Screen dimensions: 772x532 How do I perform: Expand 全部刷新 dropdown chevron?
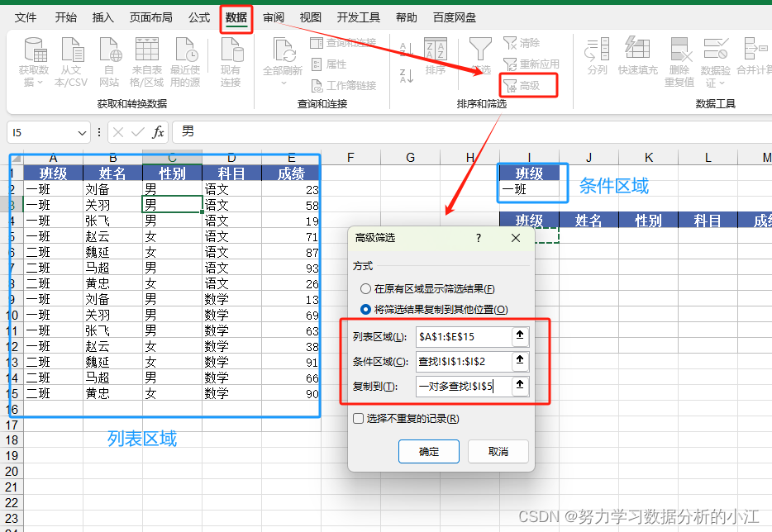[284, 83]
